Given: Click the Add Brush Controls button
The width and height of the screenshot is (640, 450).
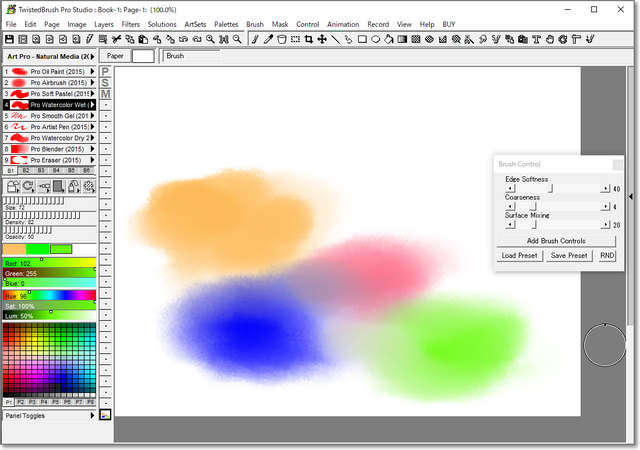Looking at the screenshot, I should (x=557, y=241).
